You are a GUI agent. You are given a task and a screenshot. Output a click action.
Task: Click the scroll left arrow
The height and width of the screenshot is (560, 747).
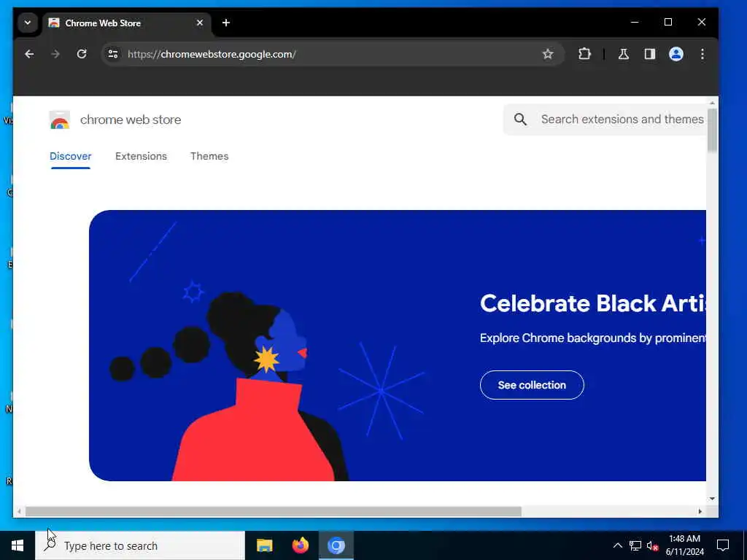pyautogui.click(x=18, y=511)
